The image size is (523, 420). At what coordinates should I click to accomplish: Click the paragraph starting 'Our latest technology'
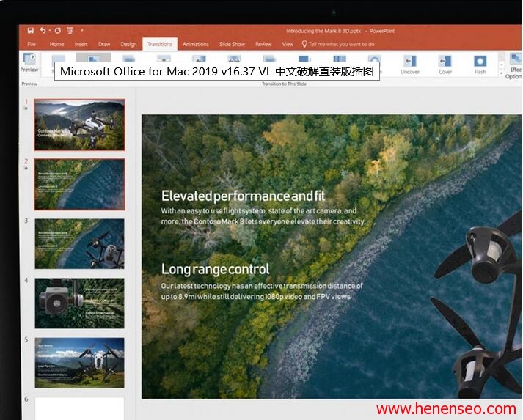[x=262, y=291]
